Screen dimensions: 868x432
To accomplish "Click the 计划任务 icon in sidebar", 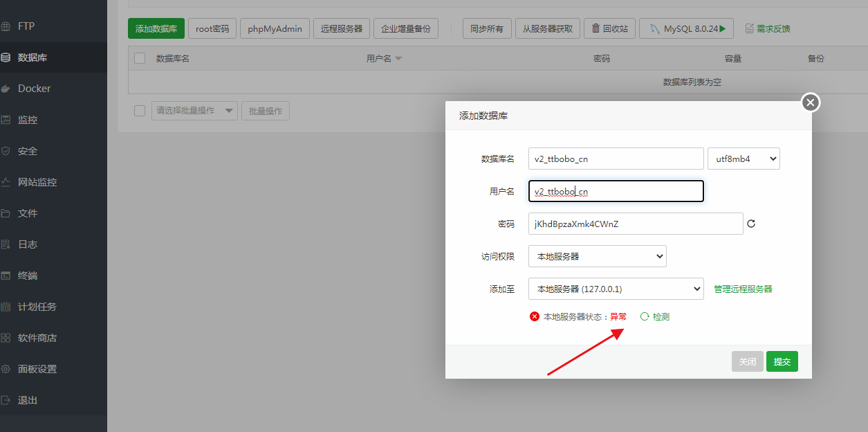I will pos(6,307).
